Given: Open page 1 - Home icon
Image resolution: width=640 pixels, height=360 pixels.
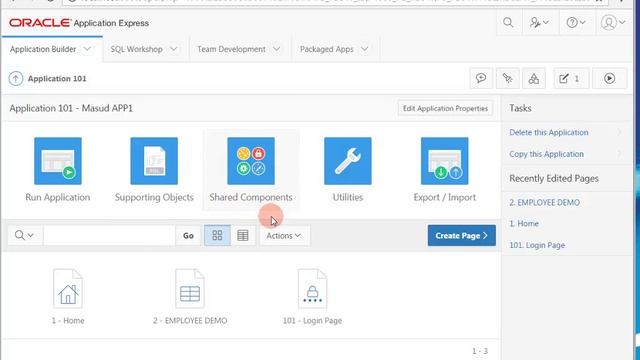Looking at the screenshot, I should click(68, 289).
